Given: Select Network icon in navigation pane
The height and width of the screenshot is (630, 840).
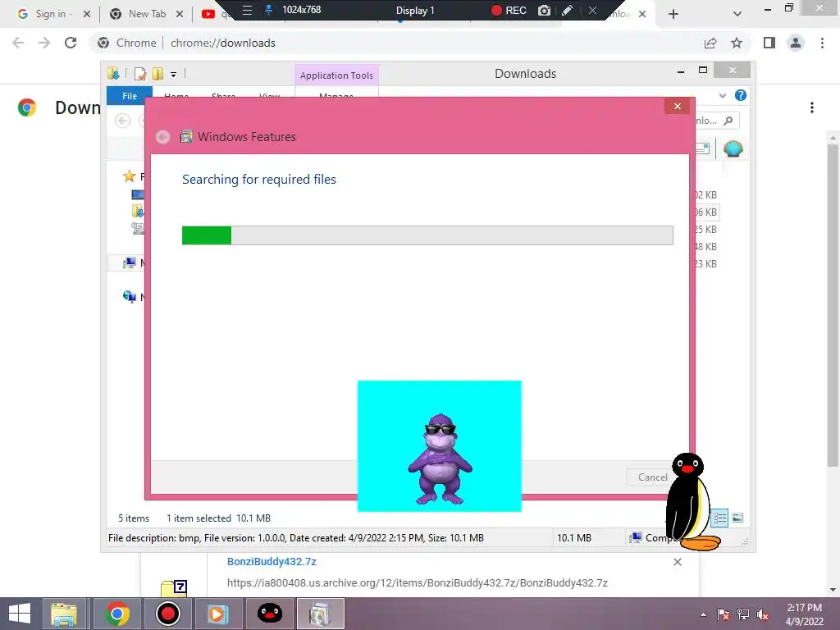Looking at the screenshot, I should coord(129,297).
